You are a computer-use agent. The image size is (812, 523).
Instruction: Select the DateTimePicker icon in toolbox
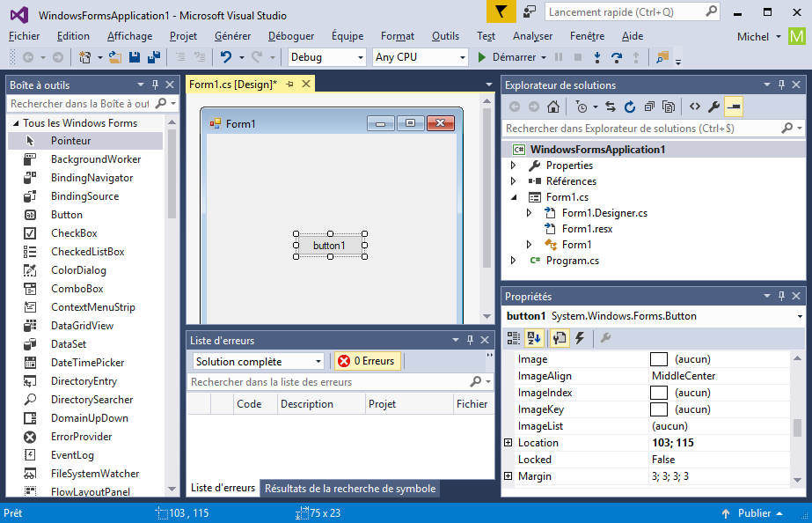tap(30, 363)
